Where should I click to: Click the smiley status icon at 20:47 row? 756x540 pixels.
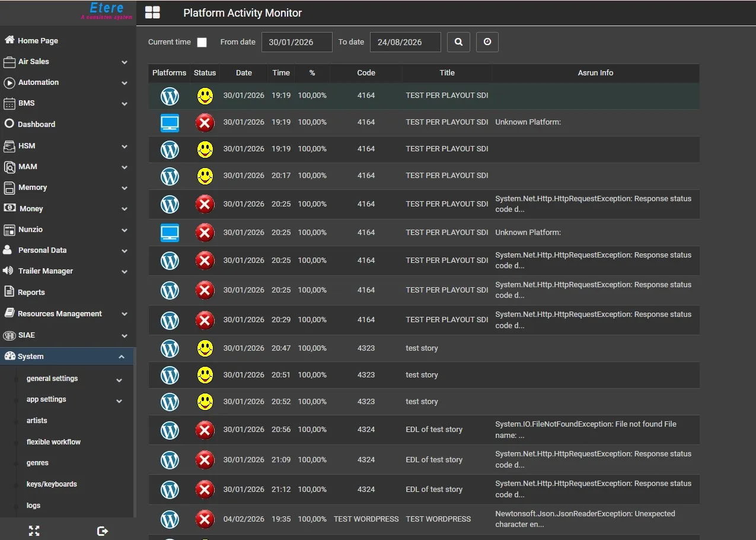tap(205, 348)
